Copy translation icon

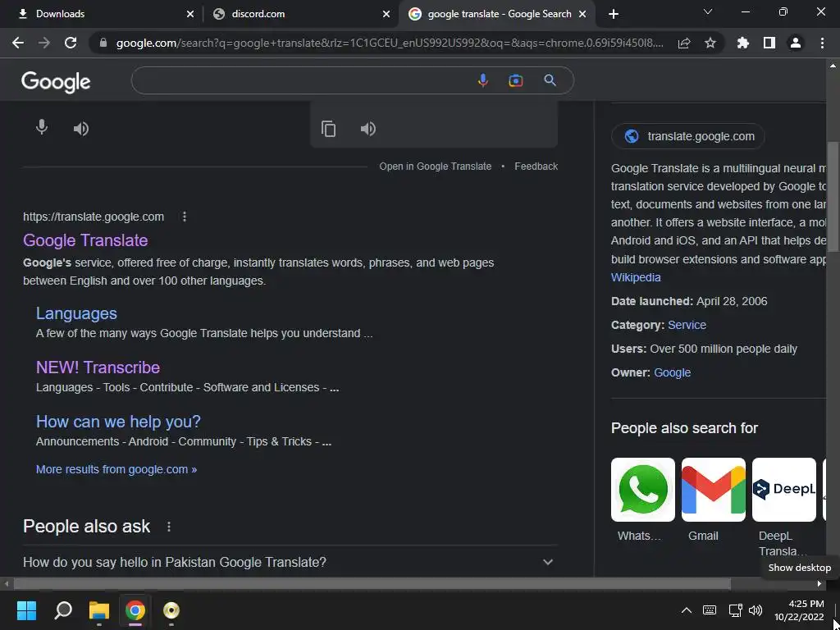pos(328,129)
